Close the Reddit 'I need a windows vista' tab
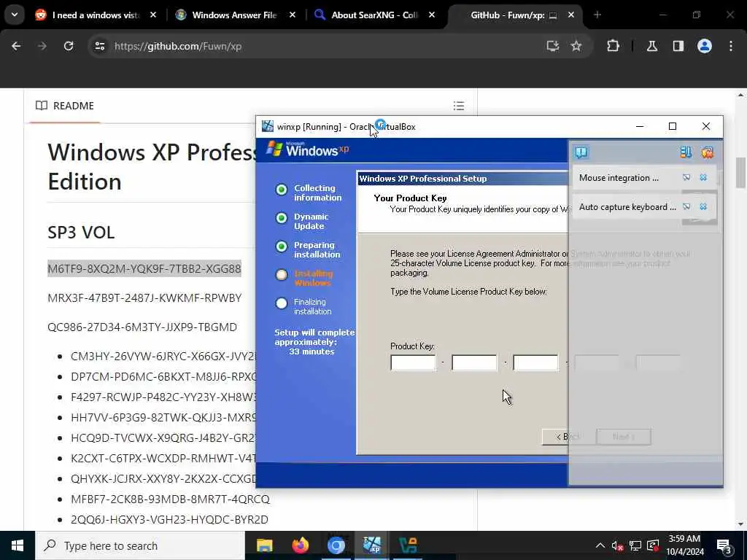 click(153, 15)
